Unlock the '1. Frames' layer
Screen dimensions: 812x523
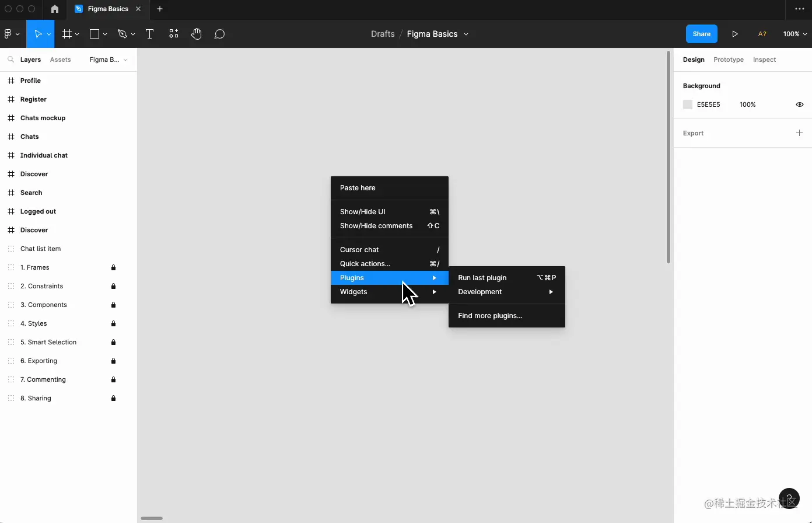[x=113, y=267]
